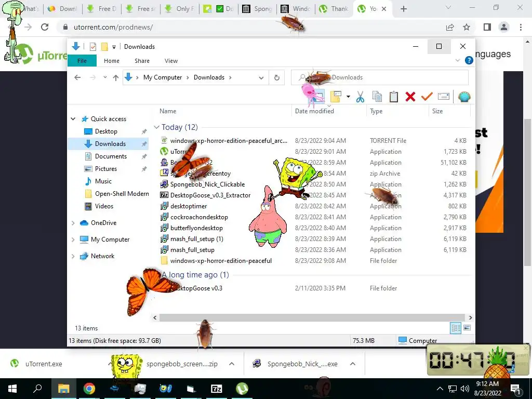Open the notification center icon
The width and height of the screenshot is (532, 399).
[516, 389]
